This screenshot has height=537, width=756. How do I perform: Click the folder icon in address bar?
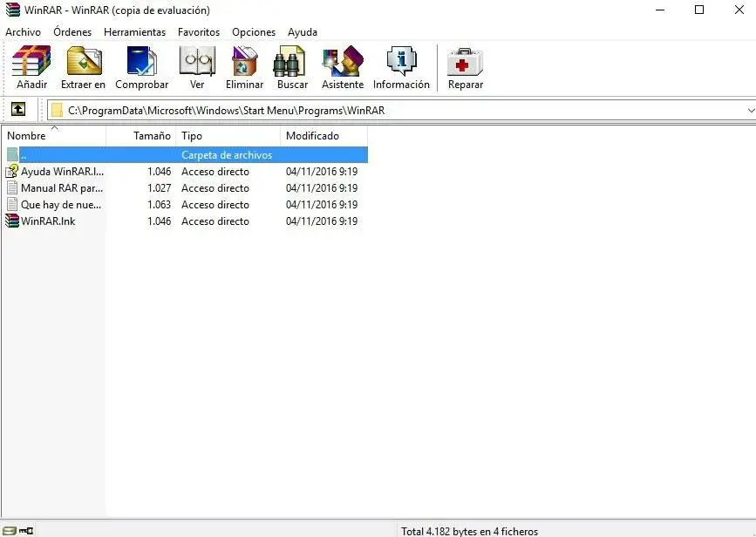point(57,111)
